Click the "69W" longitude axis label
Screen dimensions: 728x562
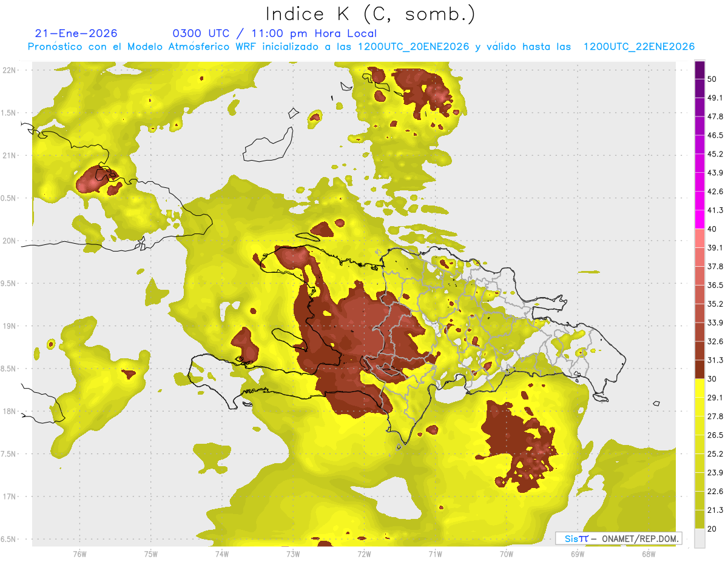click(577, 554)
